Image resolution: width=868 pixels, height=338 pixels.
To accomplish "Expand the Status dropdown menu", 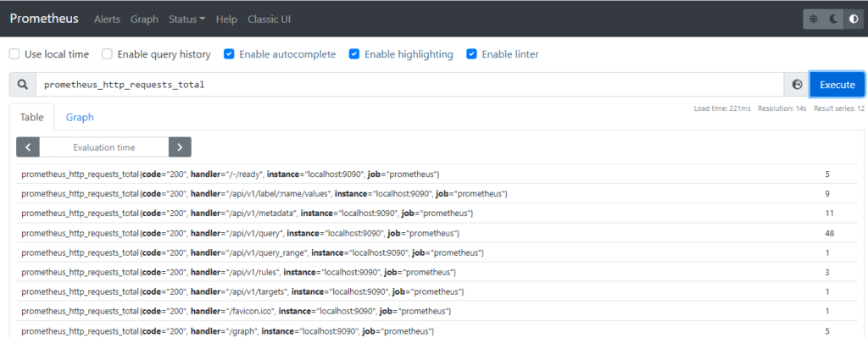I will click(187, 19).
